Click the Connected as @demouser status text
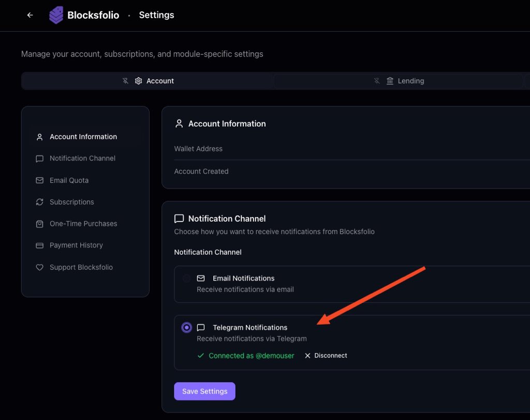The height and width of the screenshot is (420, 530). pyautogui.click(x=251, y=355)
